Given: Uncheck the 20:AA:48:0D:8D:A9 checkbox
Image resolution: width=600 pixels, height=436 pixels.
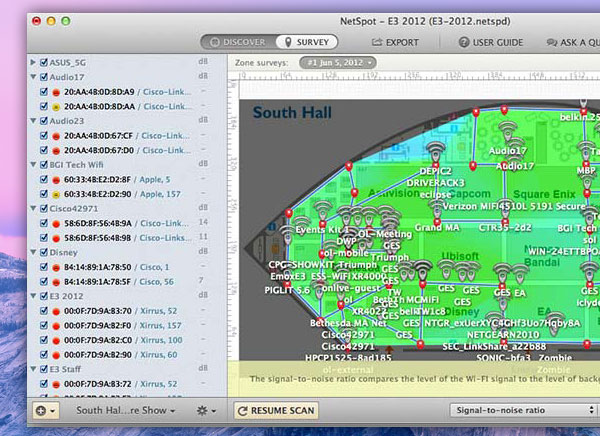Looking at the screenshot, I should [44, 91].
